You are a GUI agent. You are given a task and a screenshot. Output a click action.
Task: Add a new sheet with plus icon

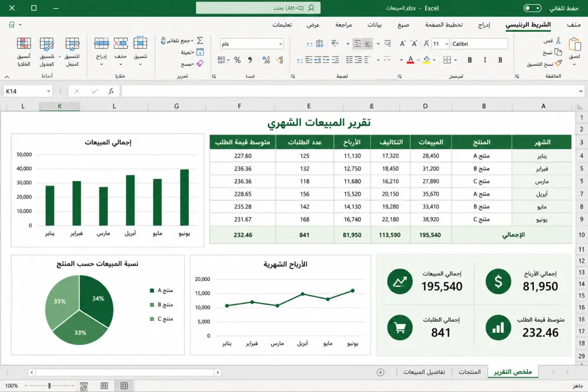(380, 372)
